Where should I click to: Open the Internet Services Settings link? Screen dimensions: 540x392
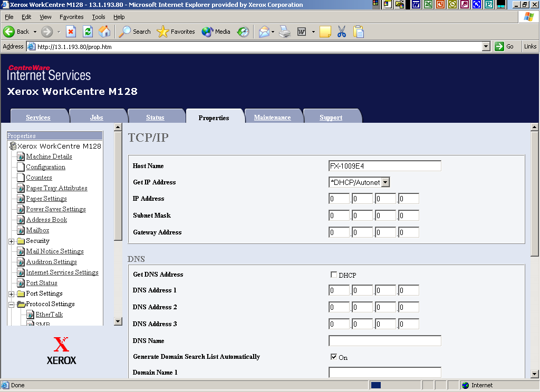click(62, 272)
